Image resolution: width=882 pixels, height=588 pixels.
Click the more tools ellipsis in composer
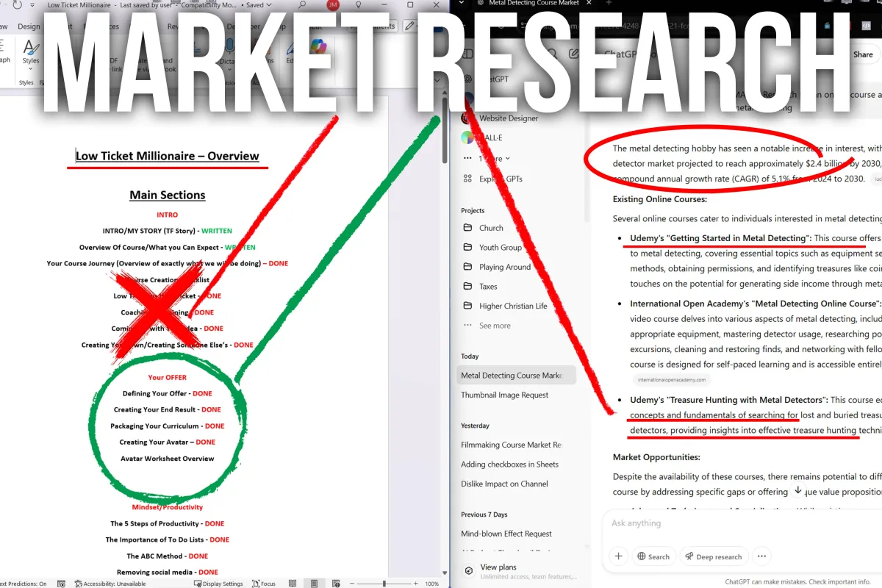click(x=761, y=556)
